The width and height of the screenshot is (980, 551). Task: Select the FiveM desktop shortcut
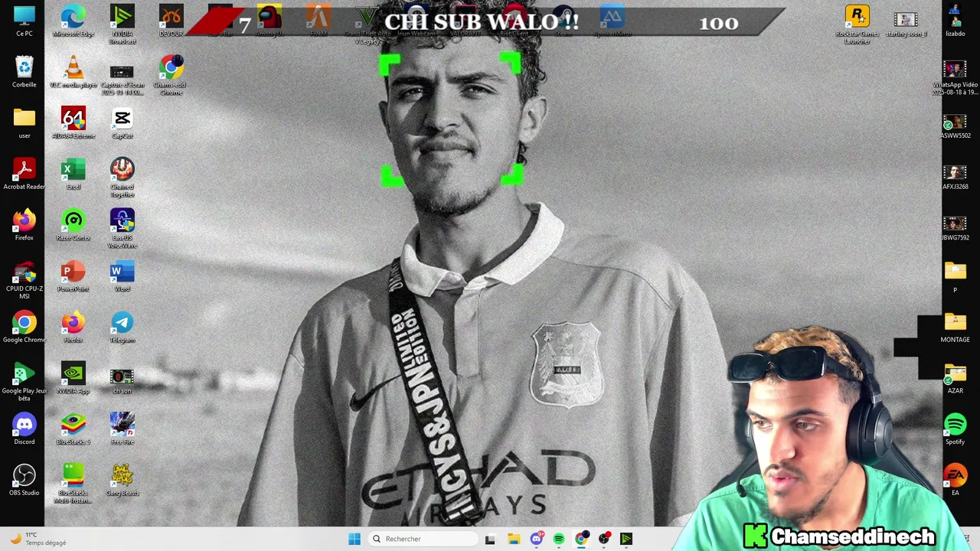pos(318,21)
